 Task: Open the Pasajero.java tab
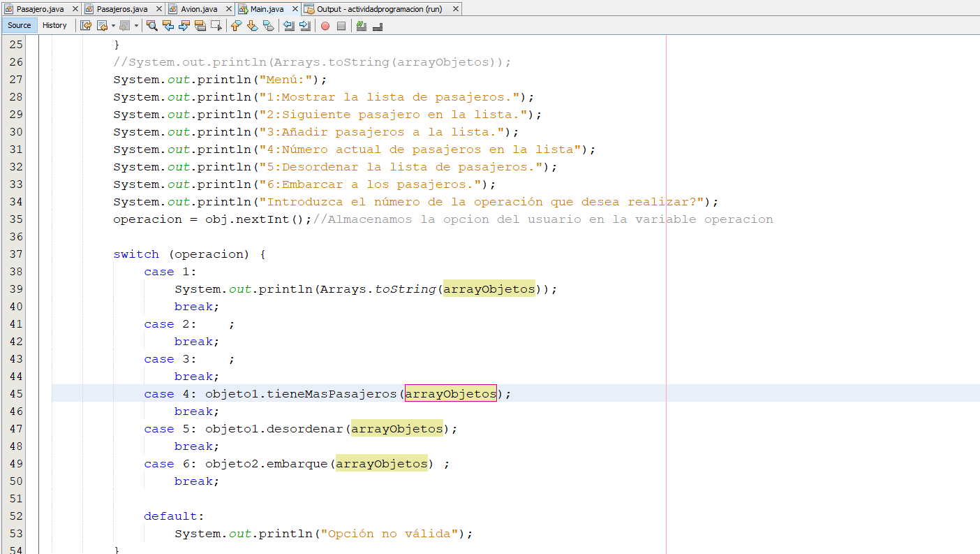point(40,9)
